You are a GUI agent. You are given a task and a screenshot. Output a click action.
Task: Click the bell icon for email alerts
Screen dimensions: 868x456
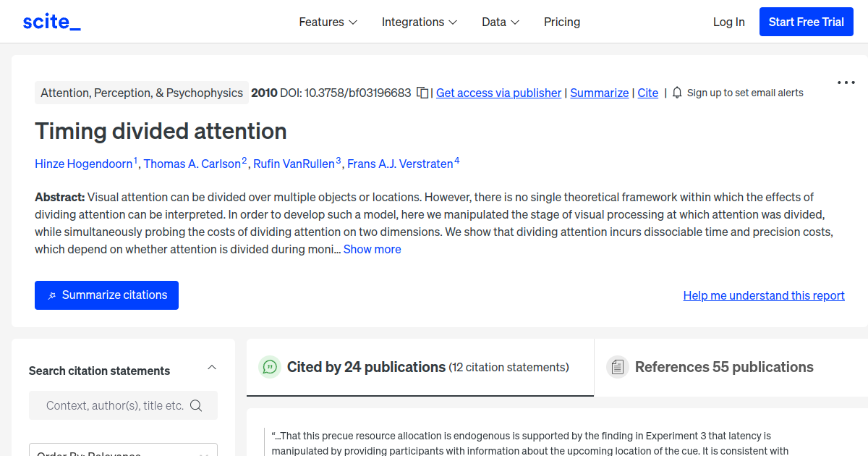[x=677, y=93]
